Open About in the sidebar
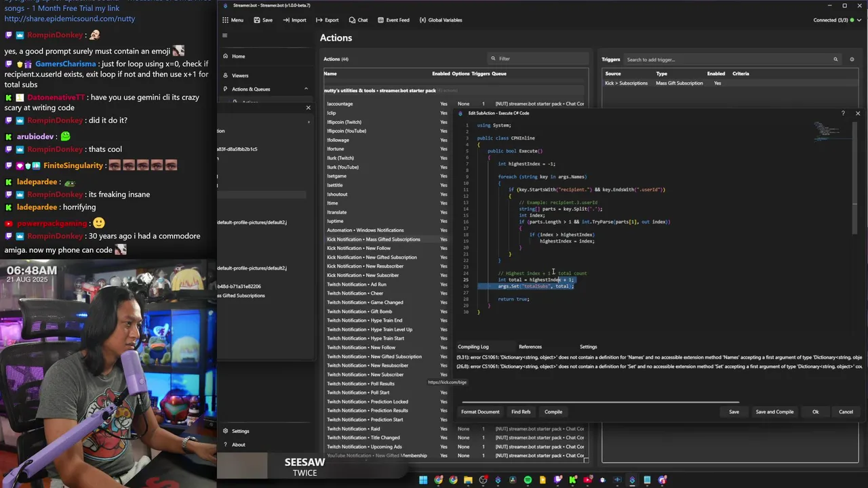Screen dimensions: 868x488 pyautogui.click(x=239, y=445)
